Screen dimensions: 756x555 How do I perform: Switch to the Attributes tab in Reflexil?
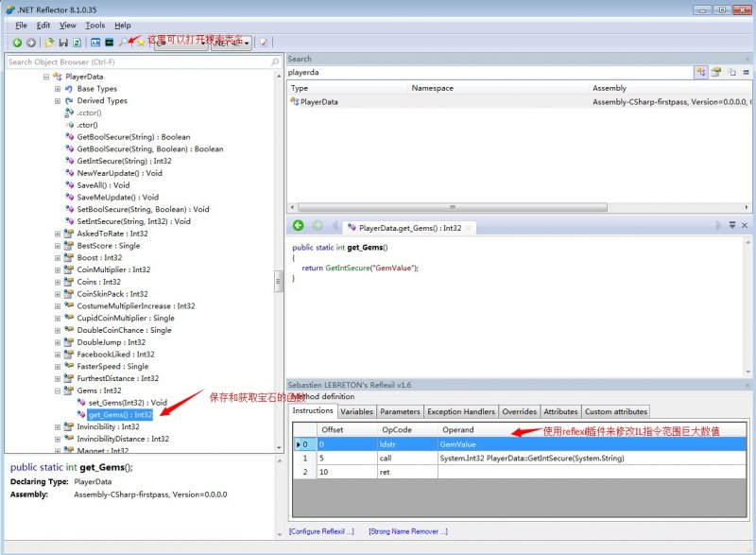click(x=560, y=412)
